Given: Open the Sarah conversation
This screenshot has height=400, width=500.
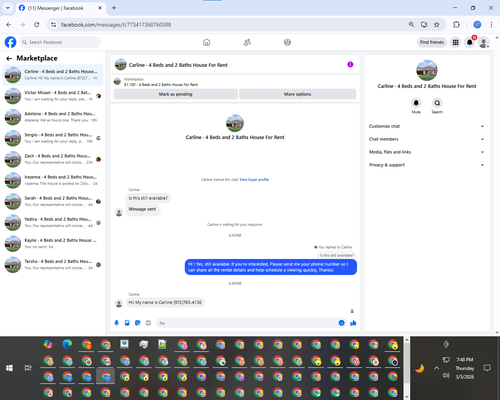Looking at the screenshot, I should (x=53, y=201).
